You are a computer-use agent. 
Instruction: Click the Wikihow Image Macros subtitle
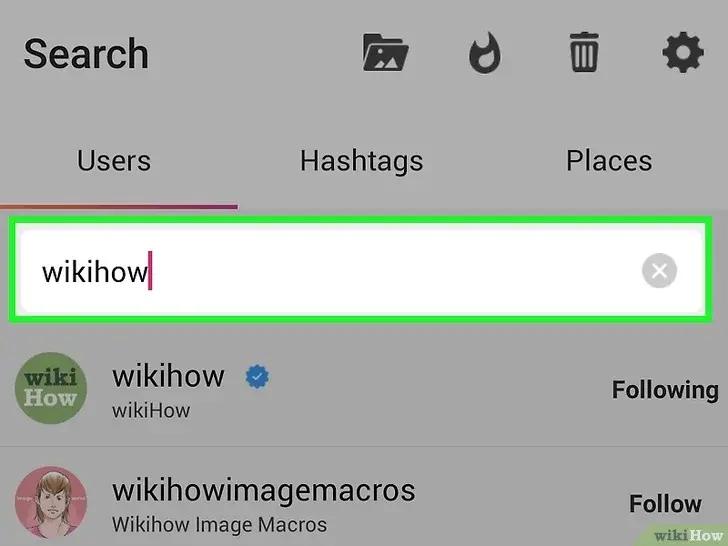pyautogui.click(x=219, y=525)
